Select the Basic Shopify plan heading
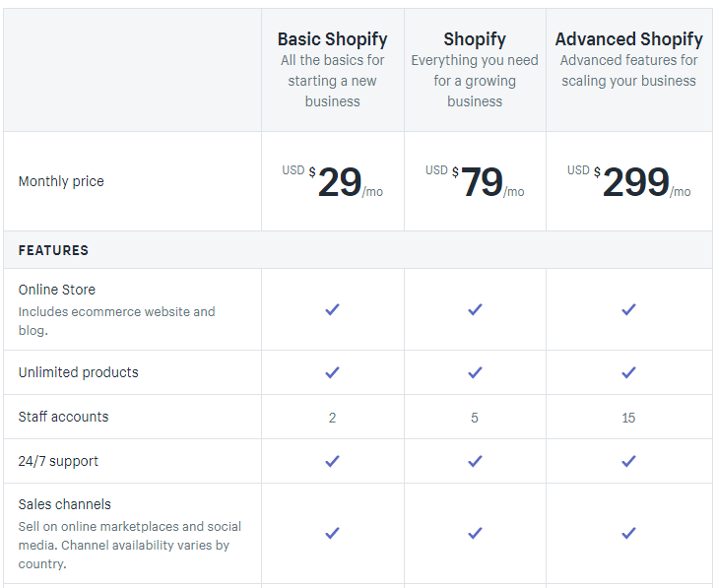This screenshot has width=717, height=588. tap(332, 39)
